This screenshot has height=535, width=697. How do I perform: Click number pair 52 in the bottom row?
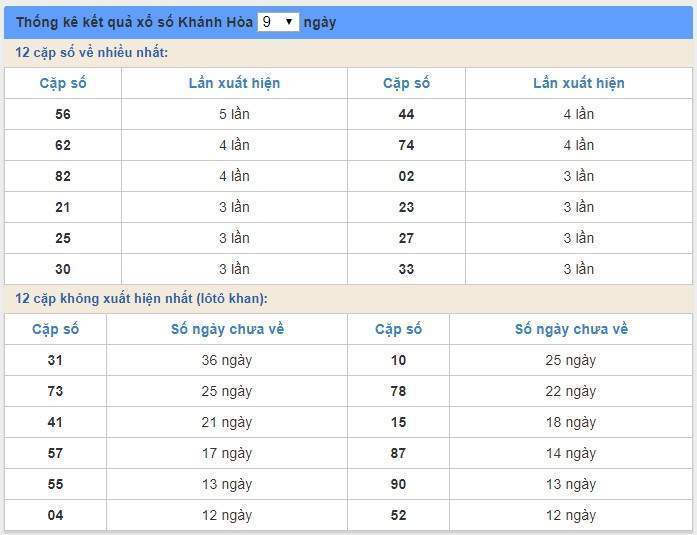[398, 515]
